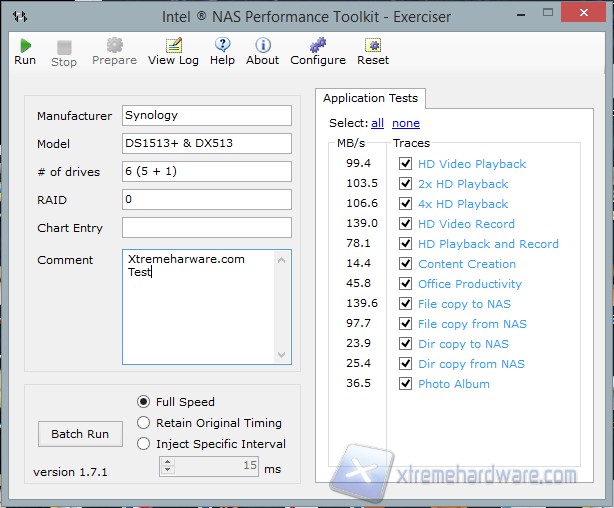Click into the Chart Entry field

pyautogui.click(x=206, y=228)
